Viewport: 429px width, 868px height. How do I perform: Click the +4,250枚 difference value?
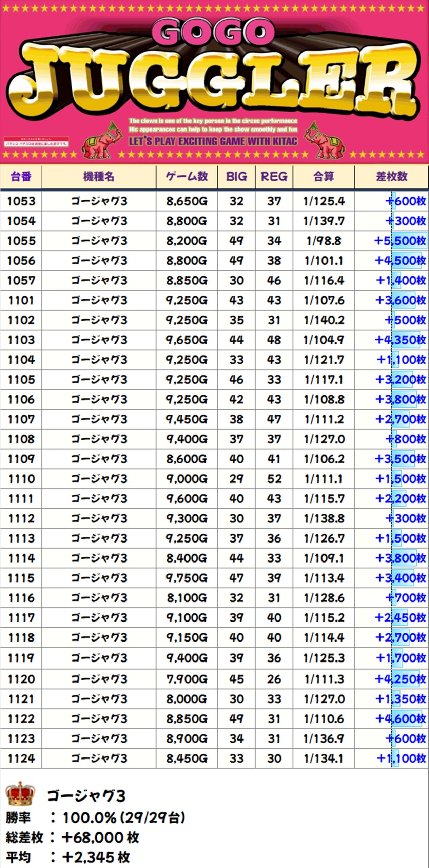coord(400,679)
